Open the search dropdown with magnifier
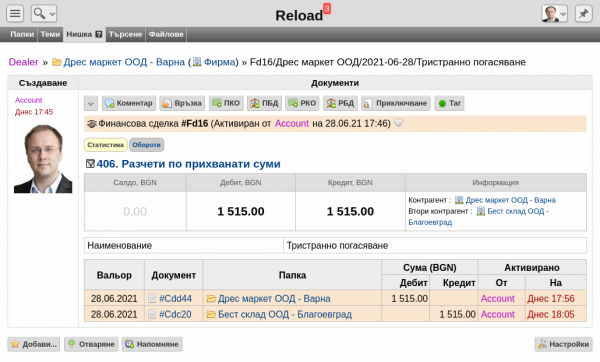 44,13
